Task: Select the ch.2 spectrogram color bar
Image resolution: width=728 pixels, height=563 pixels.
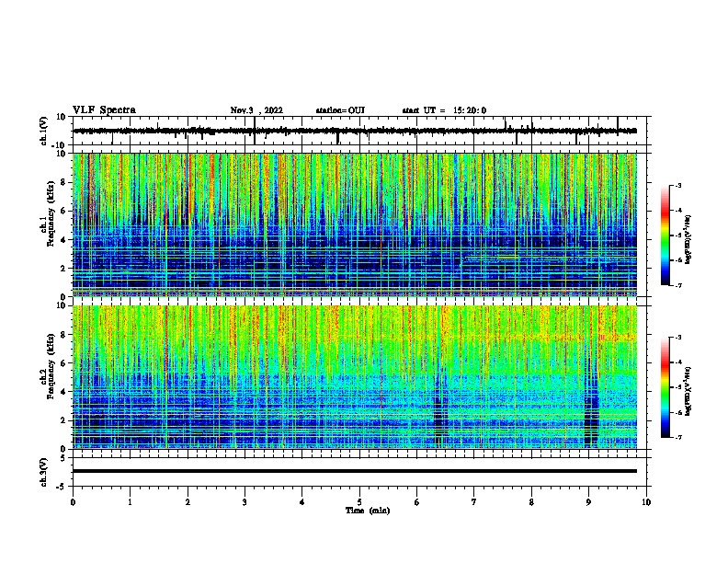Action: coord(665,387)
